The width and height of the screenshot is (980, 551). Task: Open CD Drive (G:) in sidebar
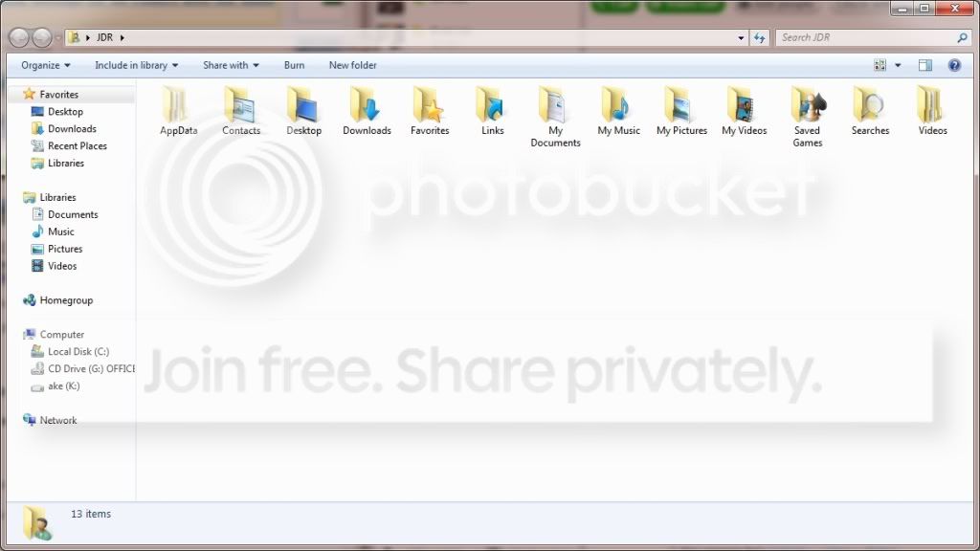click(x=91, y=369)
